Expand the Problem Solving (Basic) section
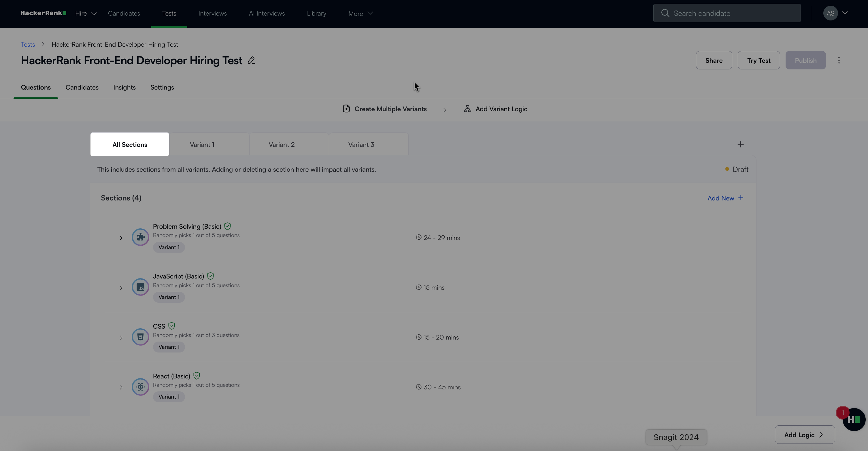The image size is (868, 451). tap(121, 238)
